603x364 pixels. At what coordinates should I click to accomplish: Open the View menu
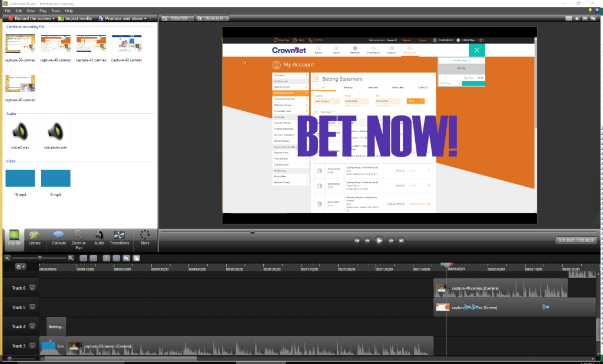coord(31,11)
